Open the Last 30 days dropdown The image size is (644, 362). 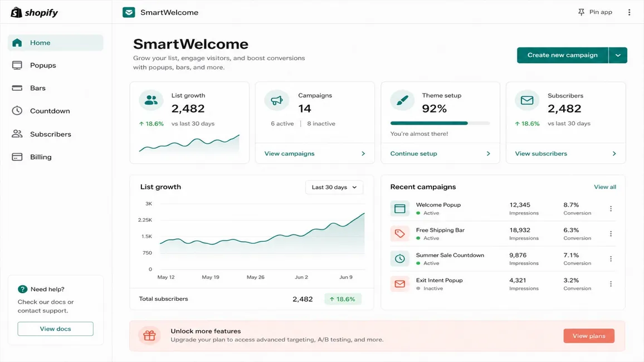[334, 187]
